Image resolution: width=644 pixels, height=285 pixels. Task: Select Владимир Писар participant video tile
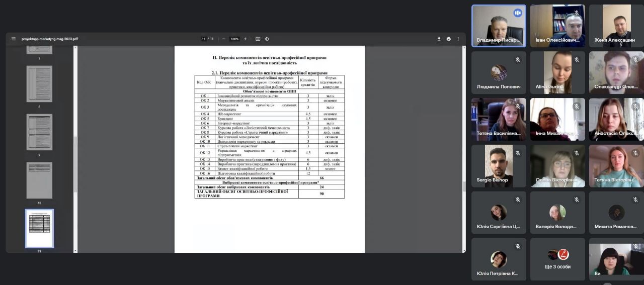(499, 26)
